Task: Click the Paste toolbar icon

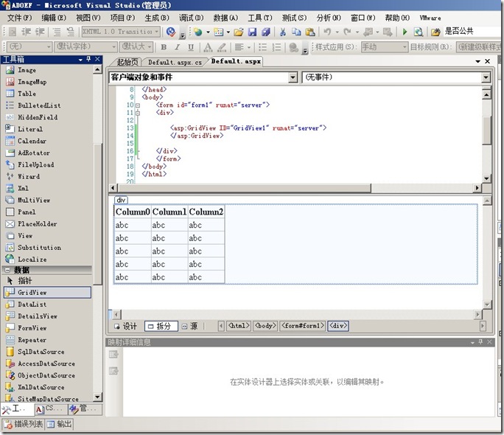Action: tap(310, 32)
